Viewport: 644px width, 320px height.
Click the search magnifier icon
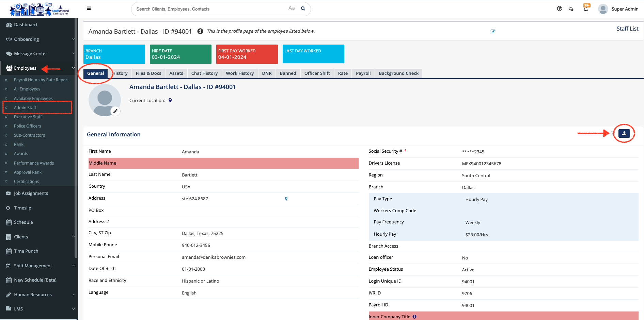(303, 9)
